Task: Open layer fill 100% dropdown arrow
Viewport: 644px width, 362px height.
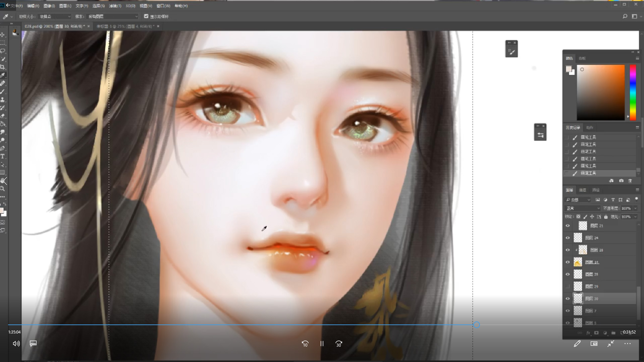Action: [x=635, y=217]
